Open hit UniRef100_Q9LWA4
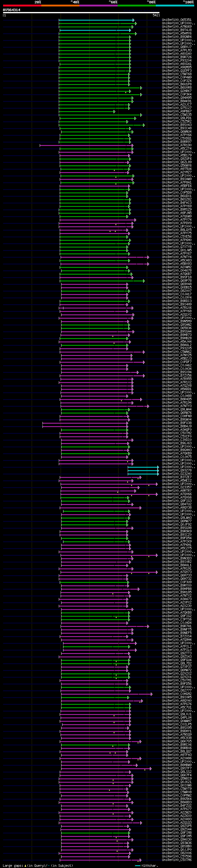 (x=177, y=410)
